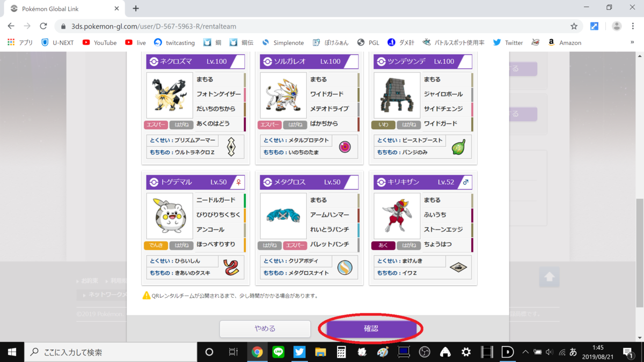The height and width of the screenshot is (362, 644).
Task: Toggle the Japanese IME あ indicator
Action: [x=573, y=352]
